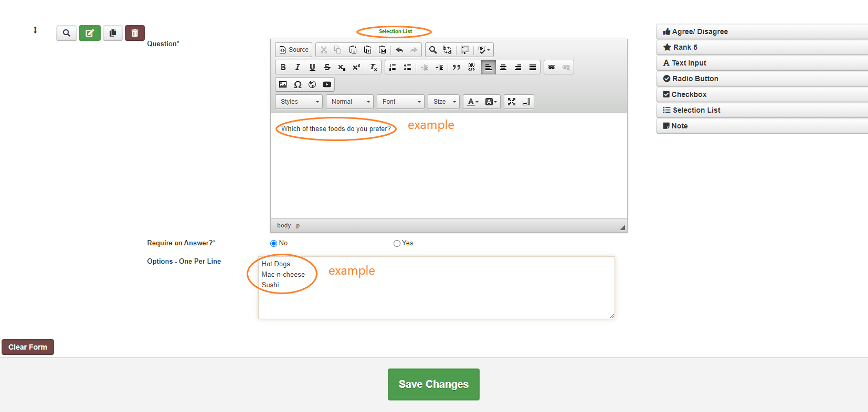Insert a numbered list
The width and height of the screenshot is (868, 412).
tap(393, 67)
